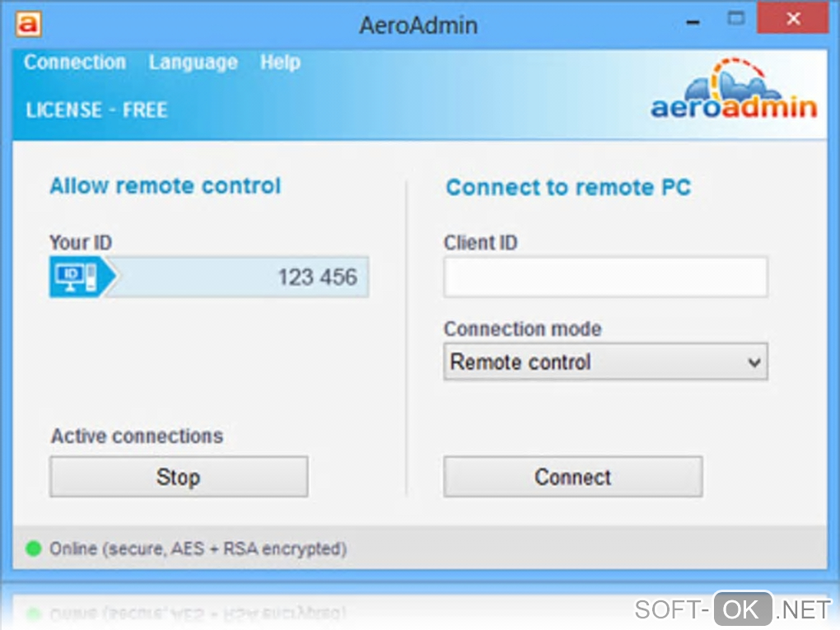Focus the Client ID input field
The width and height of the screenshot is (840, 630).
pos(605,277)
